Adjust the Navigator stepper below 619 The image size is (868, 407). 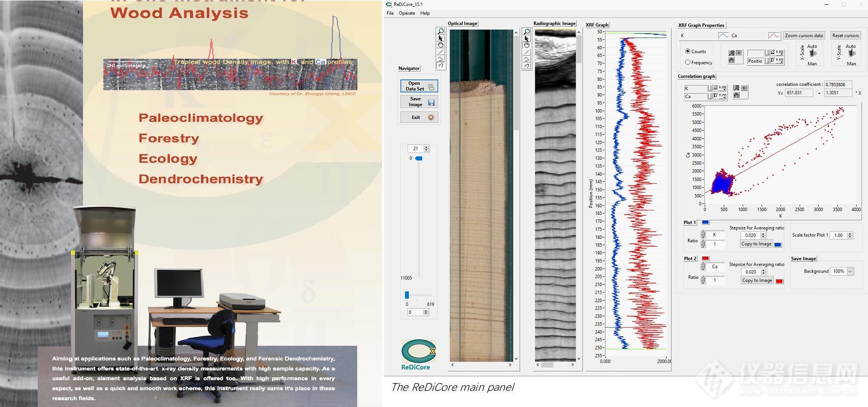pyautogui.click(x=425, y=312)
